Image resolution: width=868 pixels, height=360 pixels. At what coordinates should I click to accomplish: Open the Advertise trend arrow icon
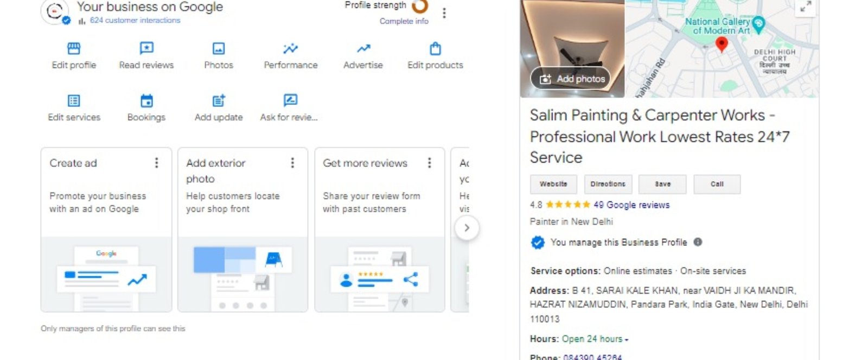(x=363, y=49)
